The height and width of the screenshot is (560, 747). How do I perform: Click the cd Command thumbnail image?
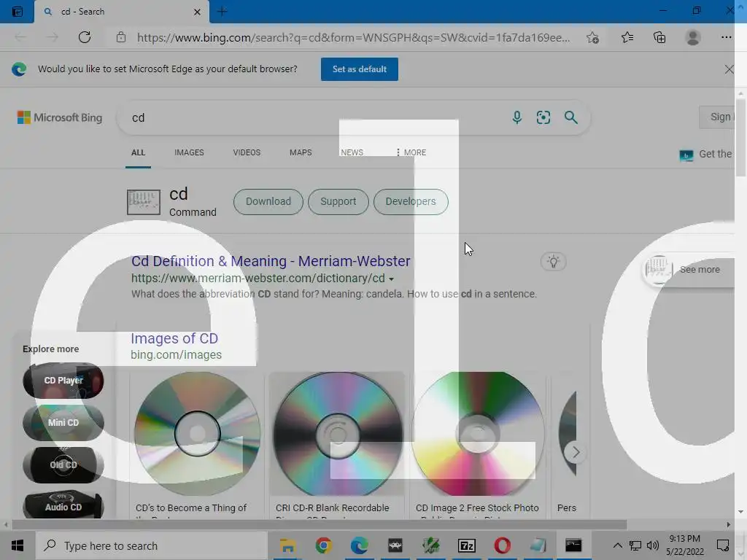click(x=144, y=202)
